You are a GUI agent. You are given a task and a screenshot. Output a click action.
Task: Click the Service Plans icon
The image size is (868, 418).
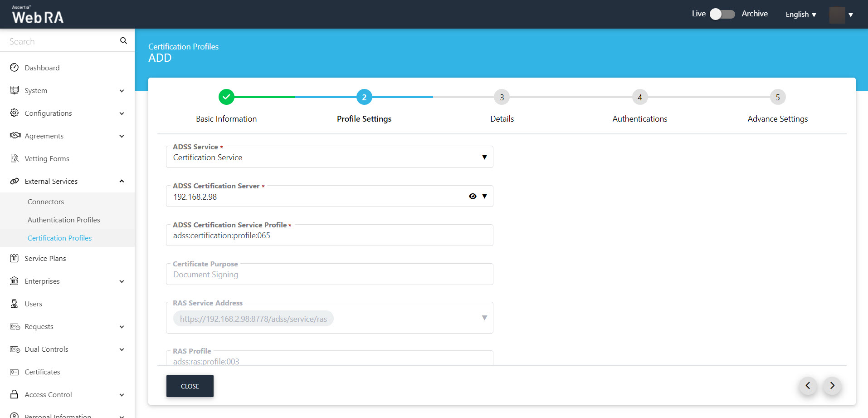point(15,258)
